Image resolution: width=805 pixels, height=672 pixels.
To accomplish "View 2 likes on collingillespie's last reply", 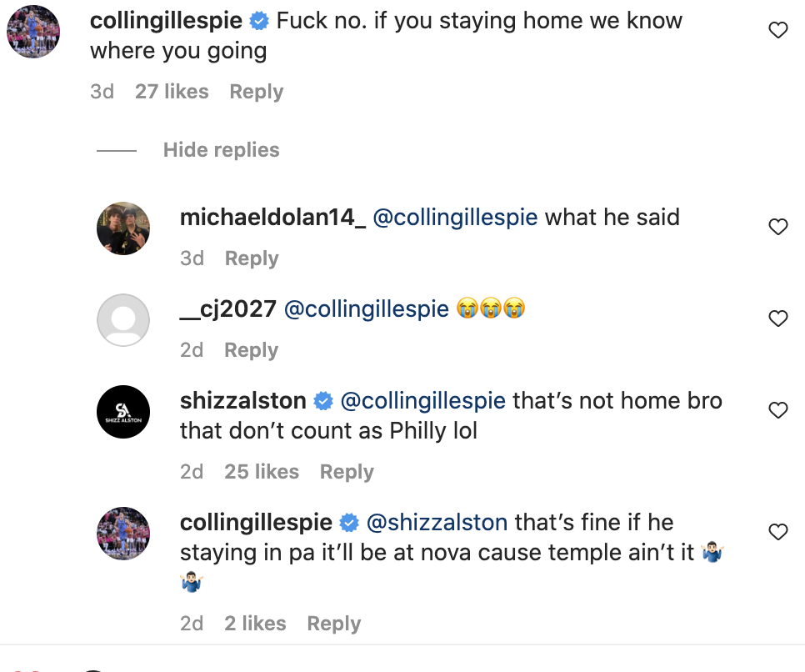I will click(255, 624).
